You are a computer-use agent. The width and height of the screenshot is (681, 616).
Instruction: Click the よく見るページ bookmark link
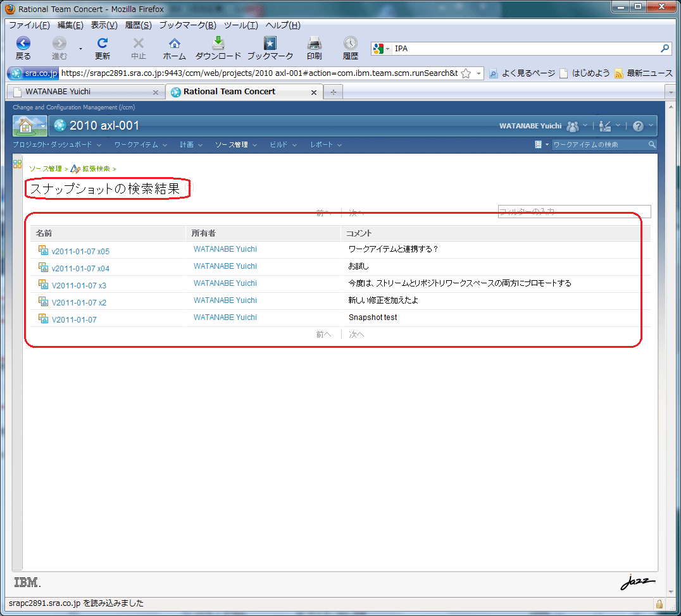coord(522,73)
